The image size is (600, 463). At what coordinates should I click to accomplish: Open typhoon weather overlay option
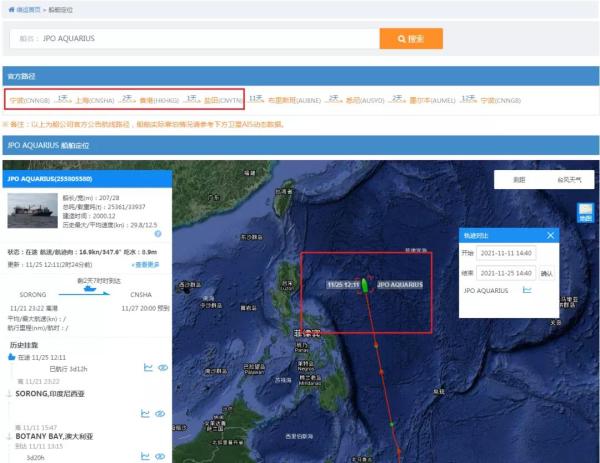click(569, 180)
